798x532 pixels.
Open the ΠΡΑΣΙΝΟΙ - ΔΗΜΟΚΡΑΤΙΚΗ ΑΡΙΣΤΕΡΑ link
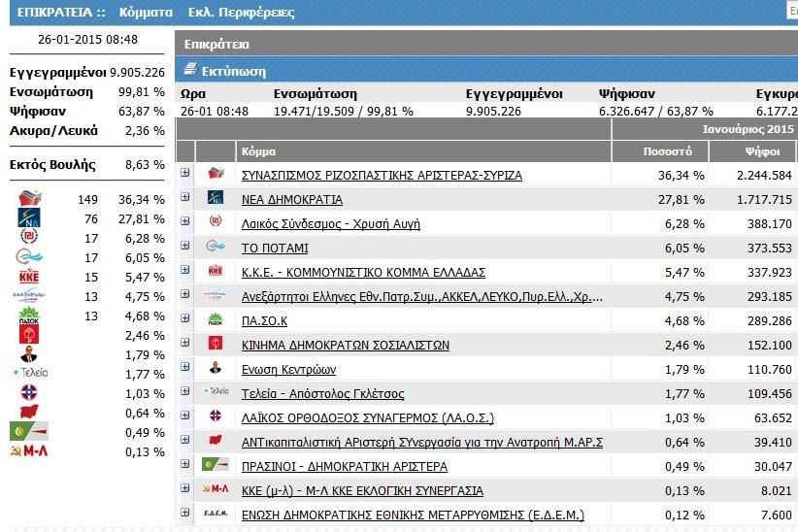(x=345, y=467)
